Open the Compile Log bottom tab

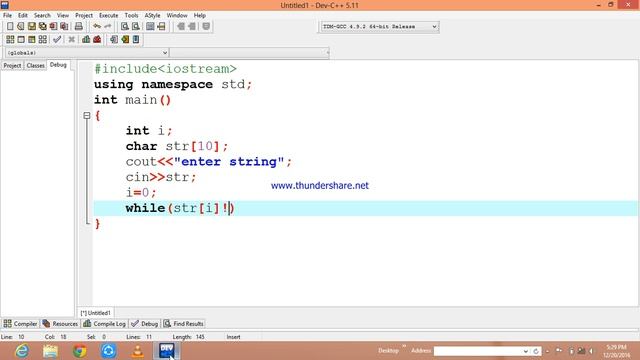pyautogui.click(x=104, y=324)
